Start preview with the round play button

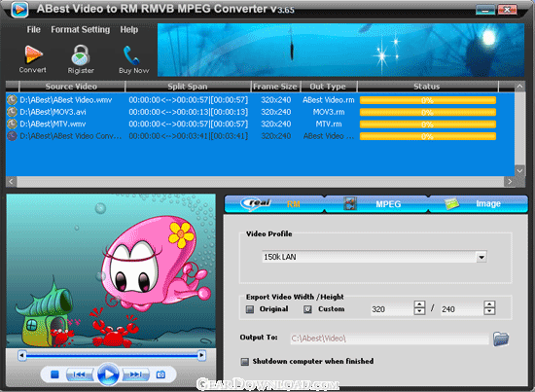pos(108,374)
